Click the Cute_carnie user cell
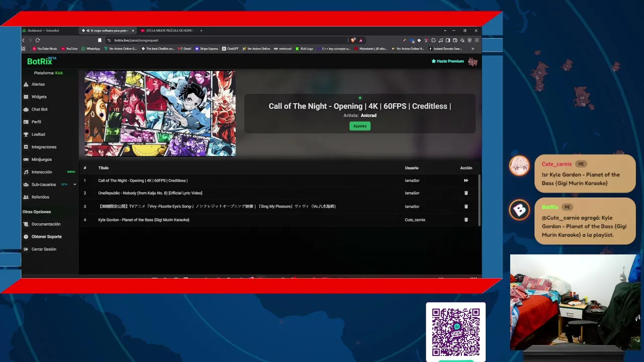This screenshot has height=362, width=644. (x=415, y=220)
